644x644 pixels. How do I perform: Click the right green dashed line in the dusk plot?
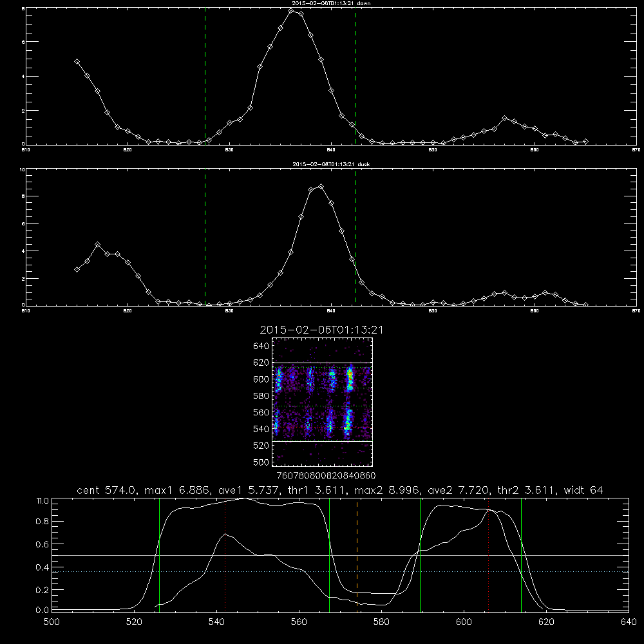[x=355, y=238]
